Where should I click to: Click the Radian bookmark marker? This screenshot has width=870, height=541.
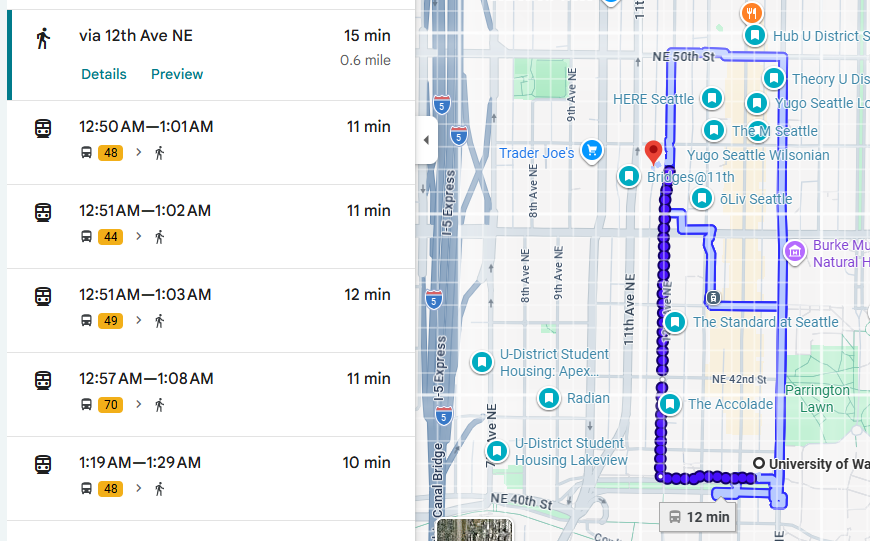point(548,398)
